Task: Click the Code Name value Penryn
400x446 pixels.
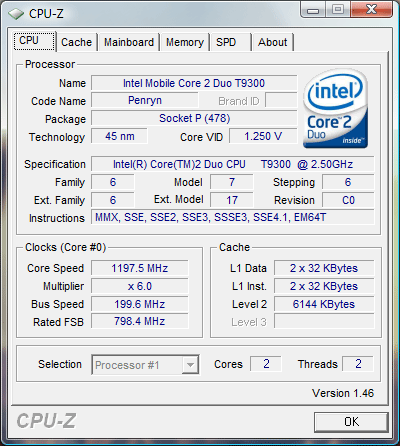Action: click(x=145, y=100)
